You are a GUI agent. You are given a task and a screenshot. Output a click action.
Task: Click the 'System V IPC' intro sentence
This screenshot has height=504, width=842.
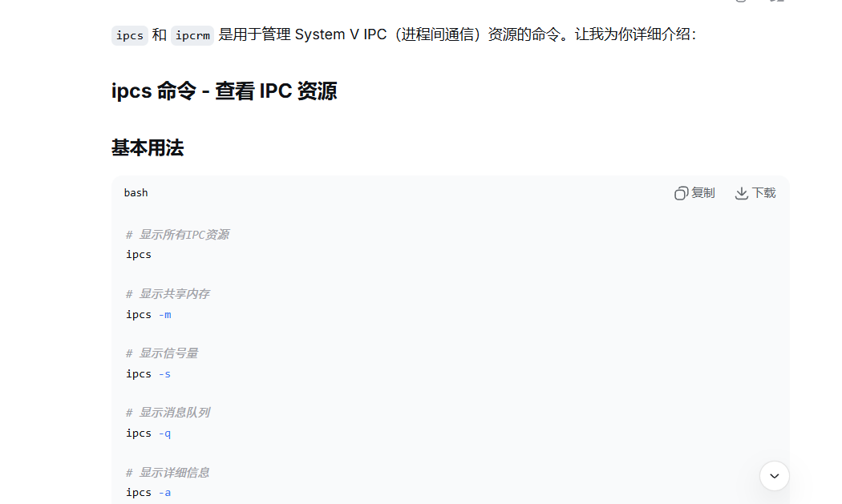457,35
